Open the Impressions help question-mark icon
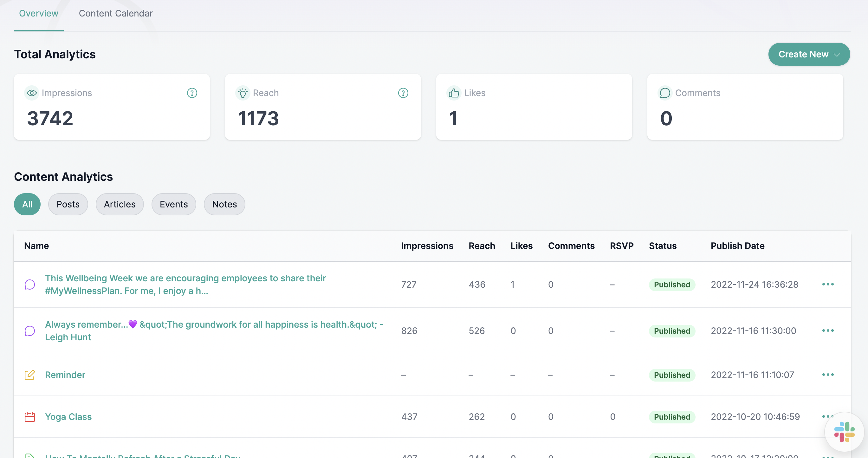 [x=192, y=93]
